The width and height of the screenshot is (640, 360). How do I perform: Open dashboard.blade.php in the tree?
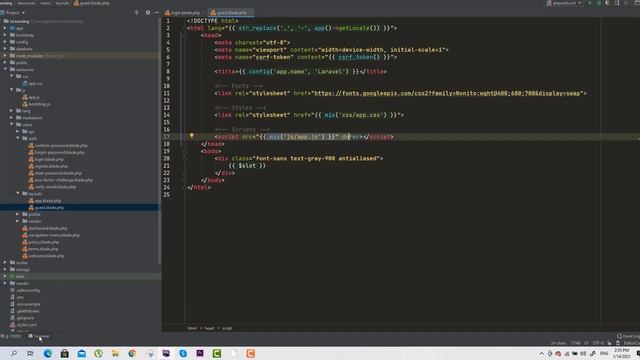coord(45,228)
